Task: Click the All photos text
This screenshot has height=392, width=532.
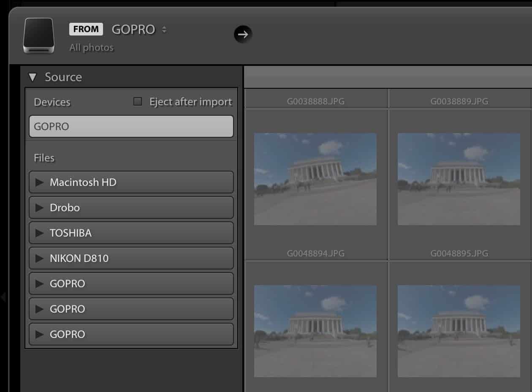Action: [92, 47]
